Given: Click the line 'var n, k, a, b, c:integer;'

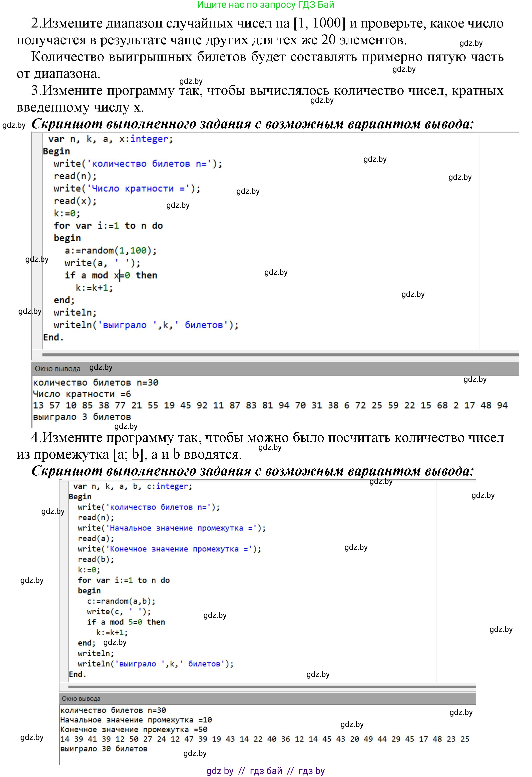Looking at the screenshot, I should 132,486.
